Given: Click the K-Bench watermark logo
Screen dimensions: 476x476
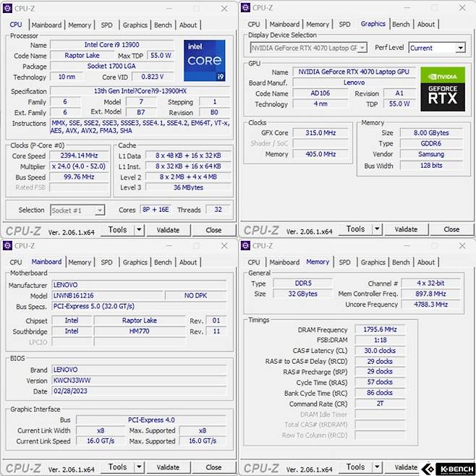Looking at the screenshot, I should [x=446, y=468].
